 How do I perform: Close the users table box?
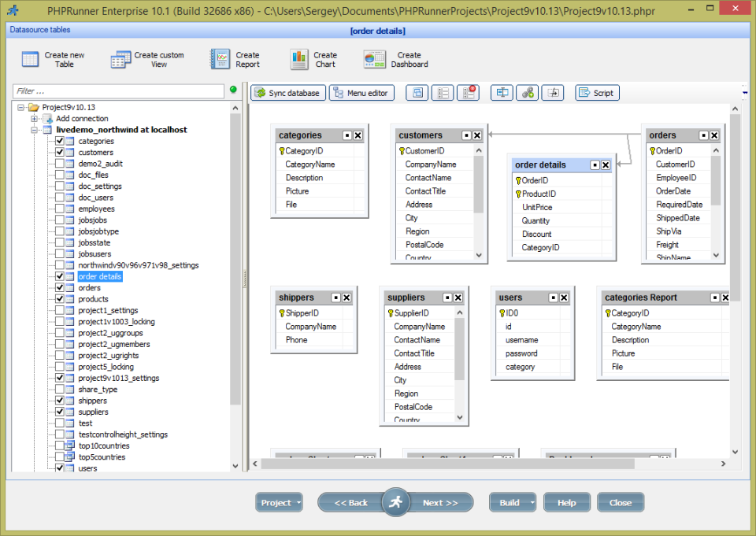(x=564, y=298)
